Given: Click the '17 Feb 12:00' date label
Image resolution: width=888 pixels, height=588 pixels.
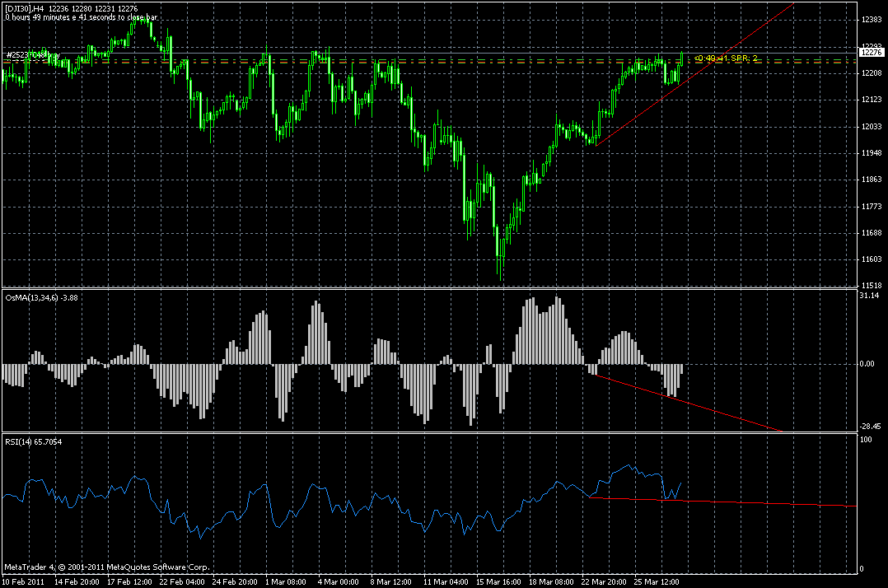Looking at the screenshot, I should point(129,581).
